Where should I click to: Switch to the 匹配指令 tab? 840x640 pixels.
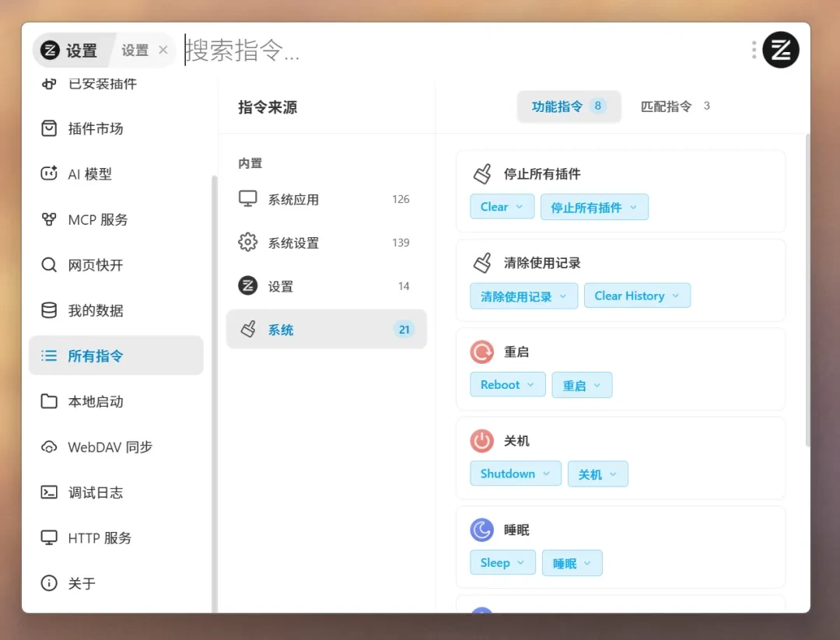tap(675, 106)
